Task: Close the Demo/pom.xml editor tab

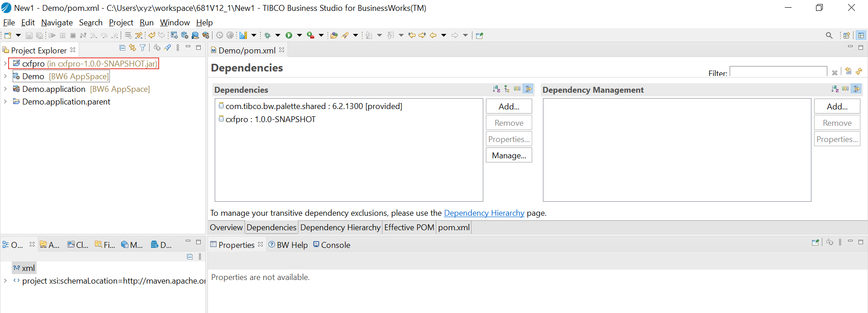Action: click(282, 50)
